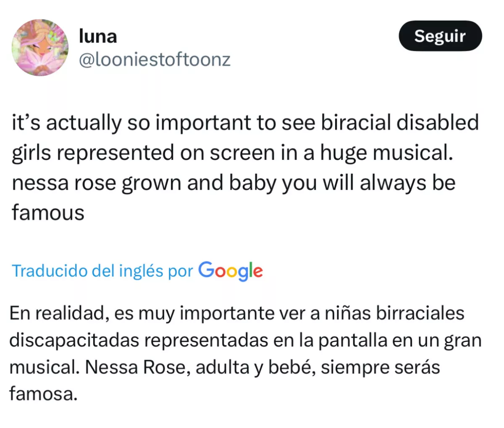Viewport: 504px width, 428px height.
Task: Click the Seguir follow button
Action: pos(440,36)
